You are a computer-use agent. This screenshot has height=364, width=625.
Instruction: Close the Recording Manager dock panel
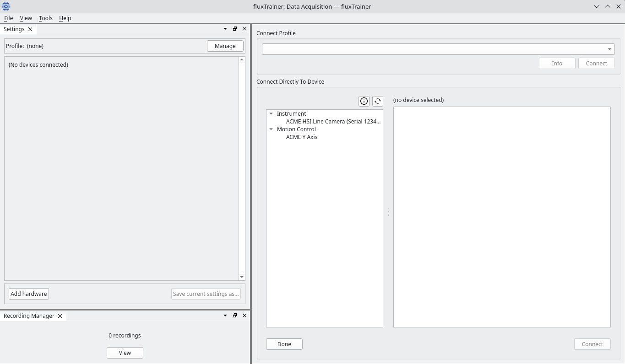[245, 316]
